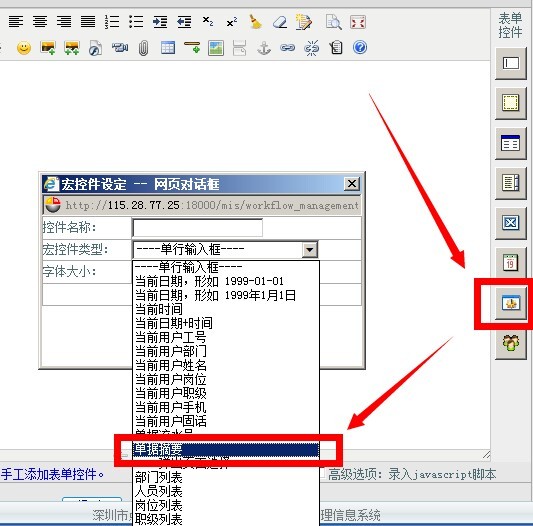Insert attachment with paperclip icon
The height and width of the screenshot is (526, 533).
(x=143, y=48)
